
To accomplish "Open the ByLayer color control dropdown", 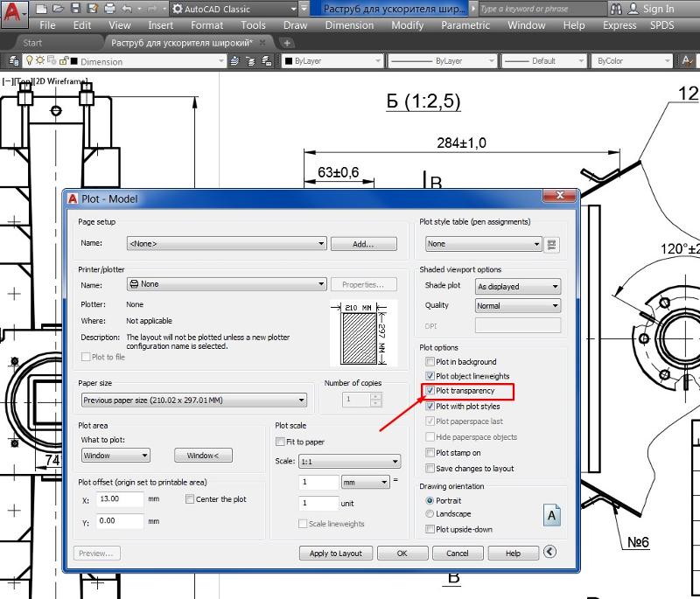I will click(332, 61).
